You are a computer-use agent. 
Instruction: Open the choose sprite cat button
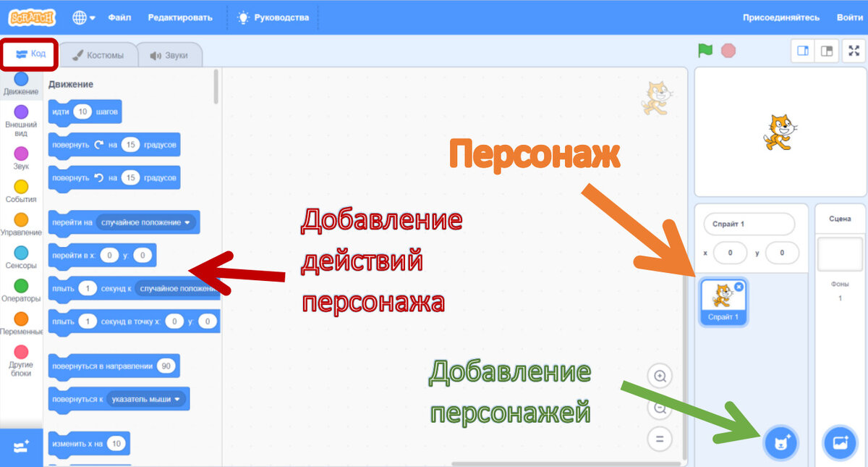(x=780, y=442)
